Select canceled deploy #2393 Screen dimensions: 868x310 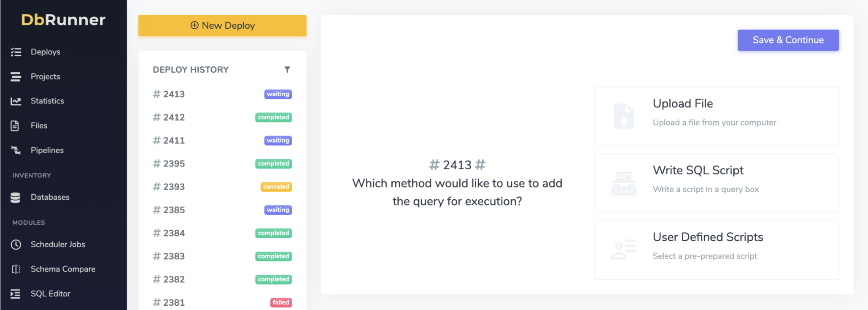174,187
